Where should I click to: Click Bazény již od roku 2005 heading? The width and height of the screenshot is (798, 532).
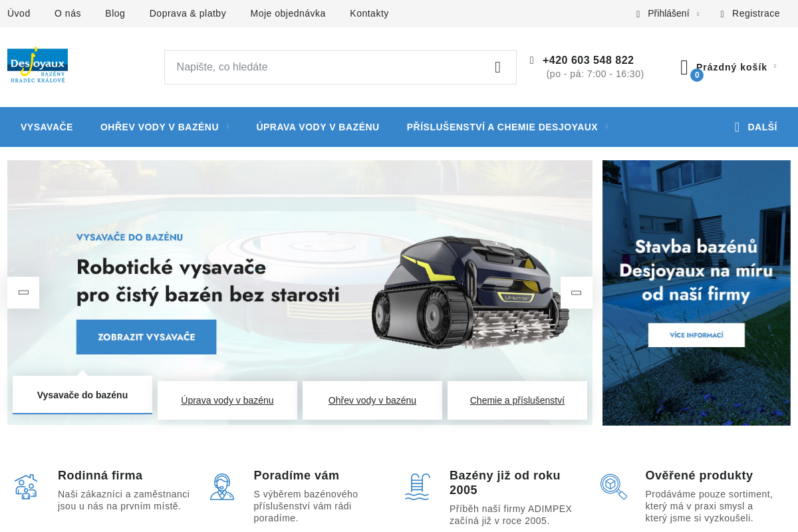[x=505, y=483]
